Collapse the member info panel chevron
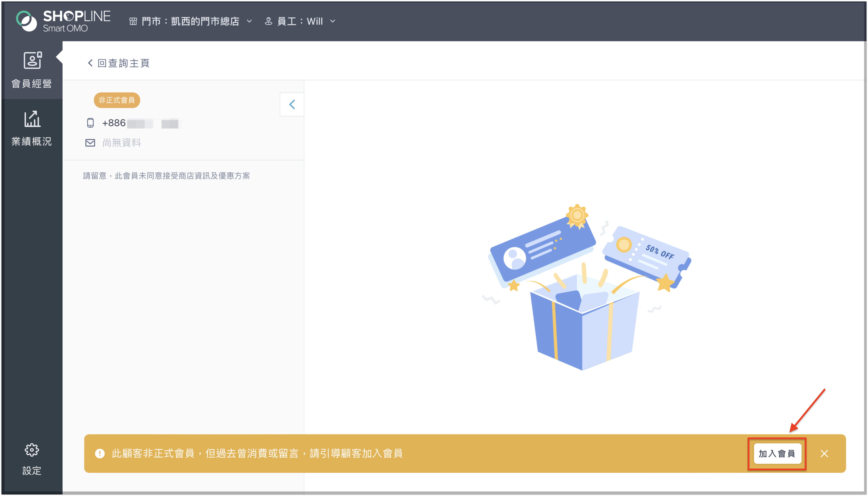 292,104
